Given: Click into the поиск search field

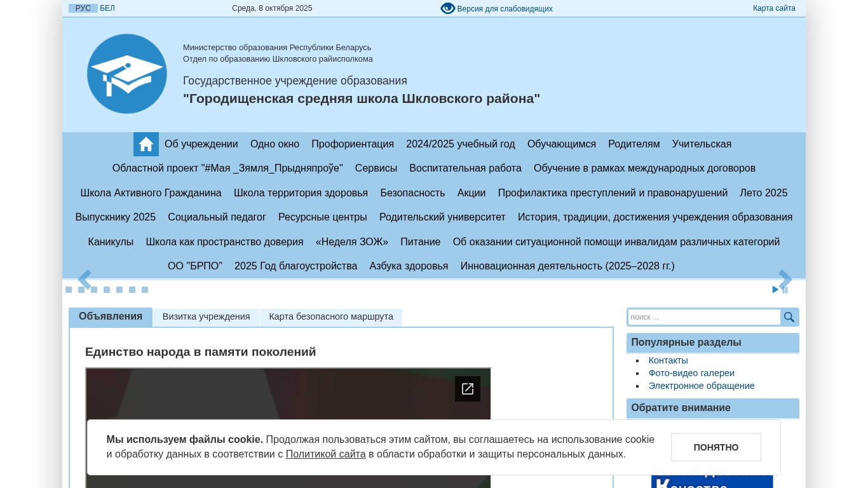Looking at the screenshot, I should click(x=704, y=317).
